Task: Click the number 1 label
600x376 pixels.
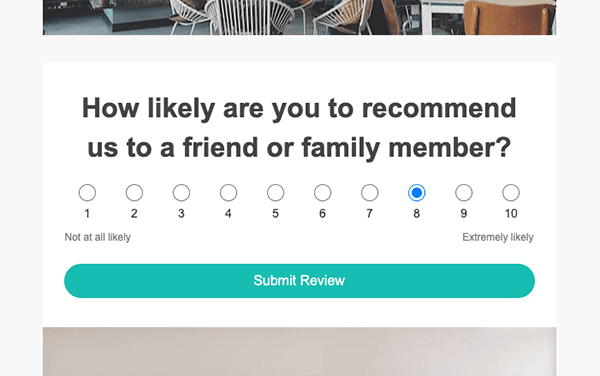Action: tap(87, 213)
